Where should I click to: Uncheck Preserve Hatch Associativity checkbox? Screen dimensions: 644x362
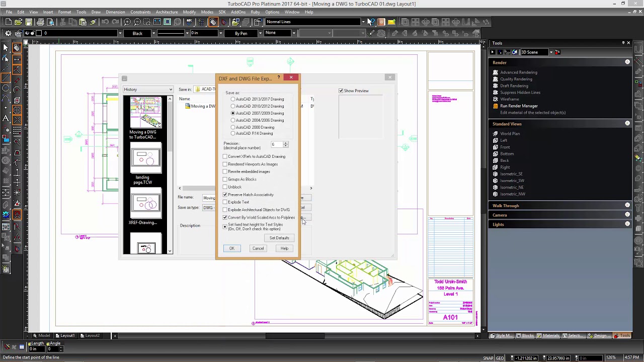click(x=225, y=195)
